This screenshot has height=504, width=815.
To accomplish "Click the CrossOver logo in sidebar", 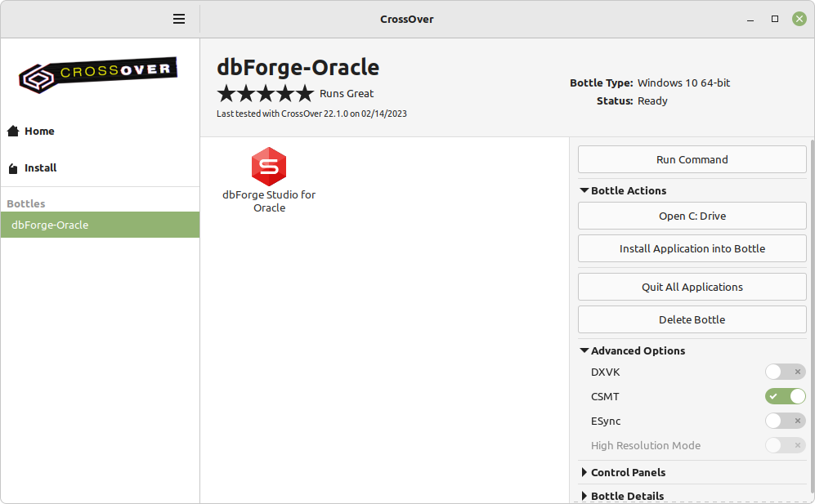I will click(x=98, y=75).
